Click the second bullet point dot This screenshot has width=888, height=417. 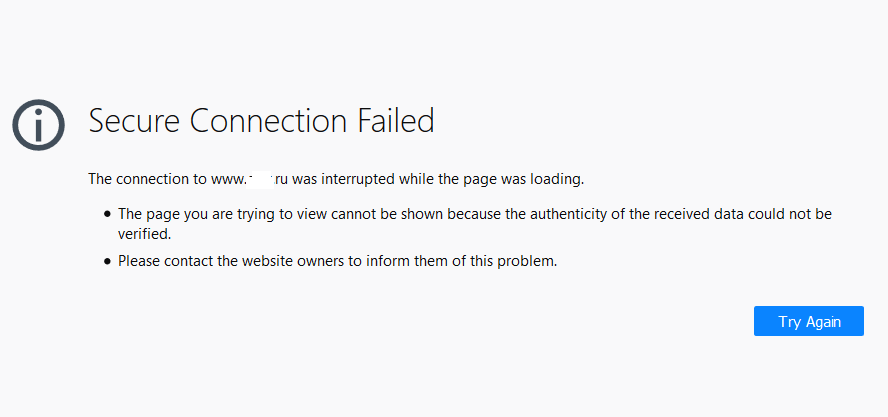point(106,262)
